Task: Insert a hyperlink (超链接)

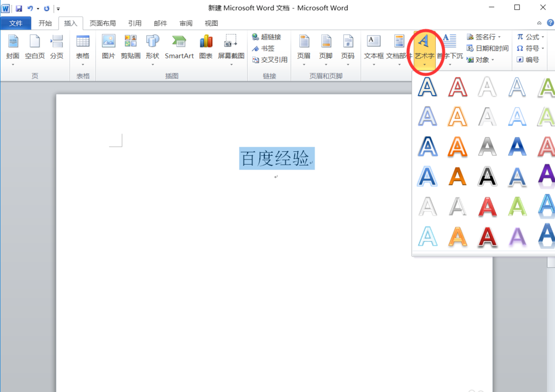Action: click(x=267, y=37)
